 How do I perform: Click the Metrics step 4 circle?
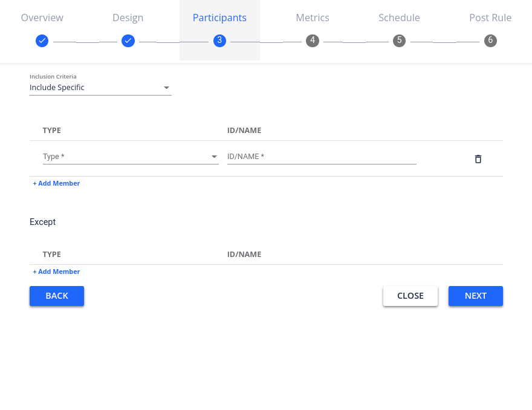(x=312, y=41)
